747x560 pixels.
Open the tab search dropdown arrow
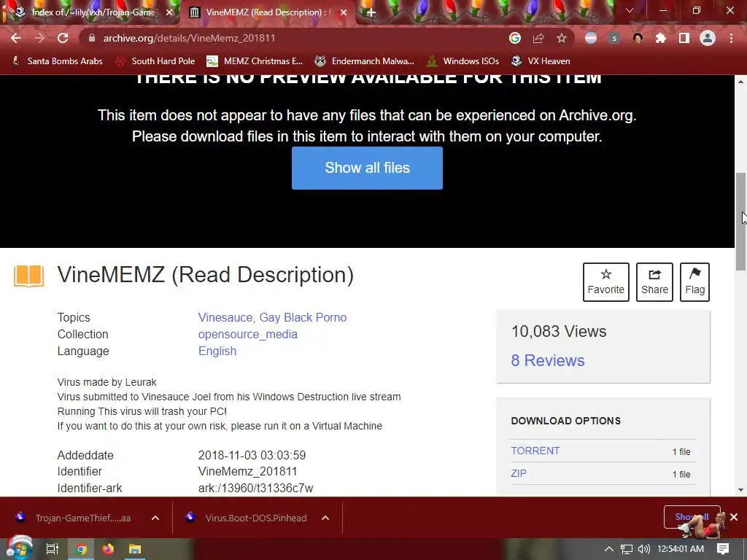coord(630,10)
